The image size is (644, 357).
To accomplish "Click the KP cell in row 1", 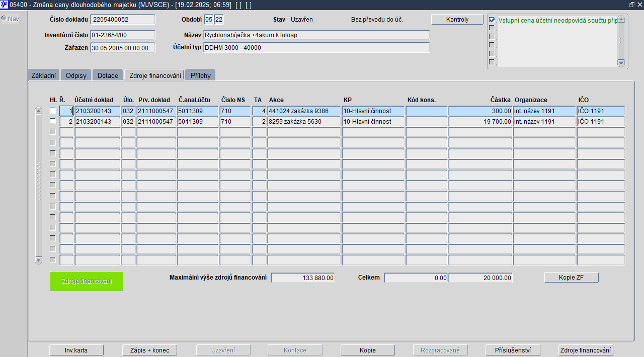I will point(373,111).
